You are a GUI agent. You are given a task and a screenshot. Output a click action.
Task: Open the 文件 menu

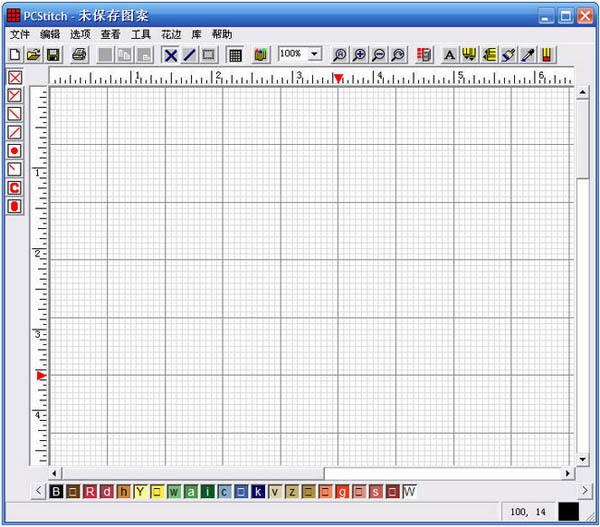pos(20,34)
